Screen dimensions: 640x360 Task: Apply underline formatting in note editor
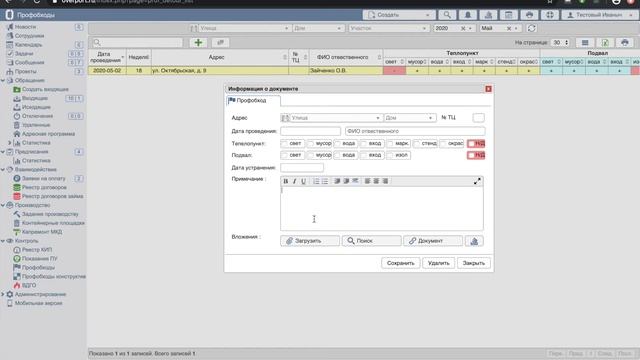[x=303, y=181]
